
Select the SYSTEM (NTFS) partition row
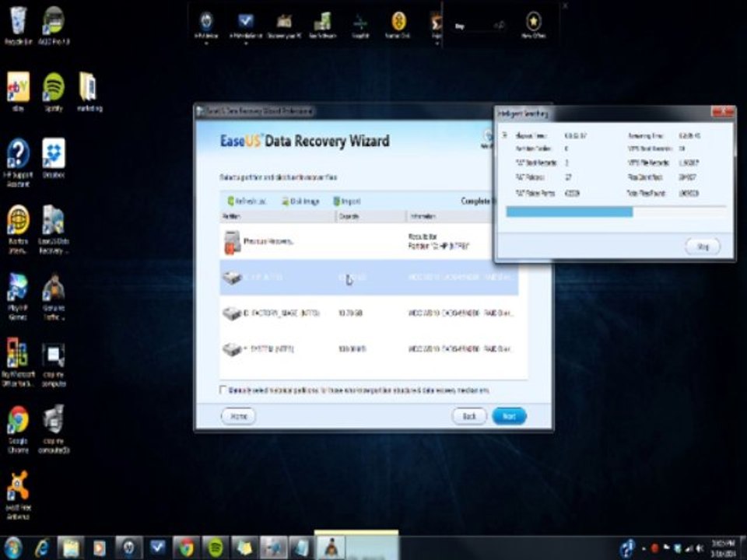pyautogui.click(x=369, y=349)
